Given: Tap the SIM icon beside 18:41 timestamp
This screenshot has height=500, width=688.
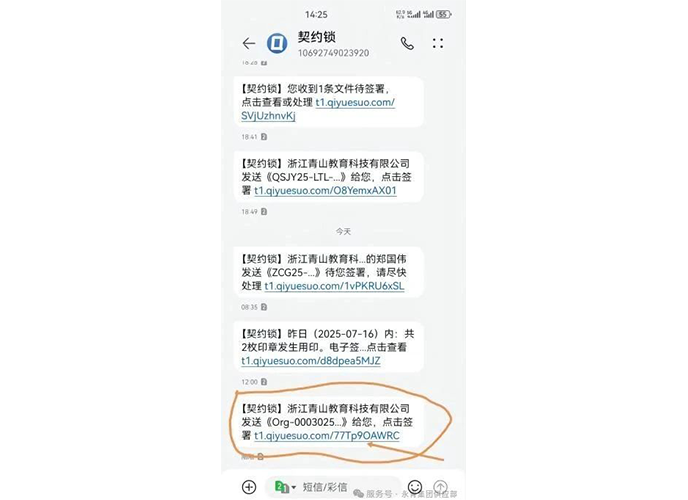Looking at the screenshot, I should pyautogui.click(x=264, y=137).
